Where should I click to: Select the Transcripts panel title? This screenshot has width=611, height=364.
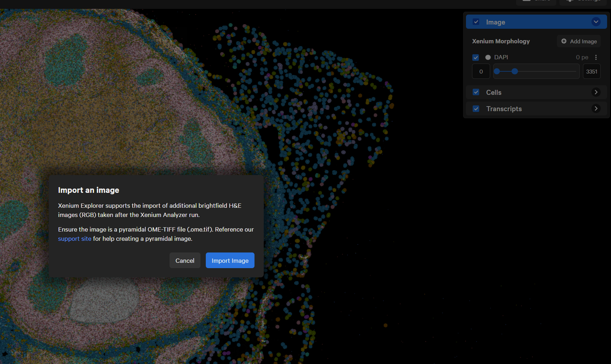click(x=504, y=109)
